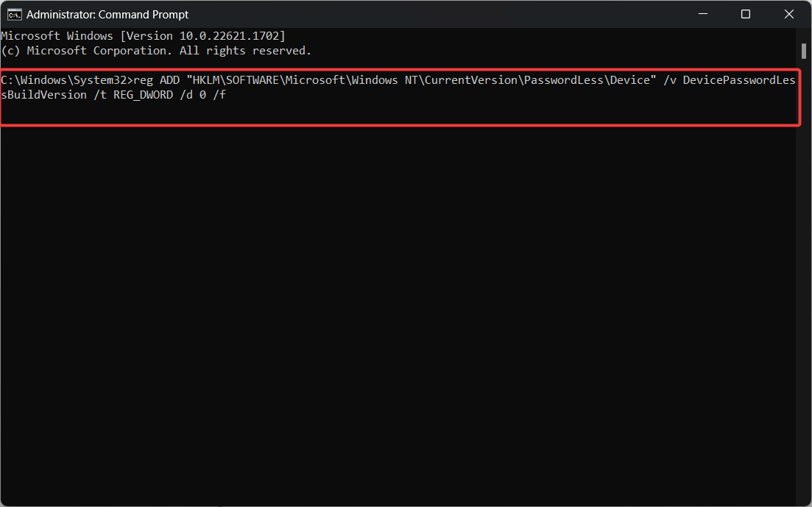Click the C:\Windows\System32> prompt
This screenshot has width=812, height=507.
67,79
